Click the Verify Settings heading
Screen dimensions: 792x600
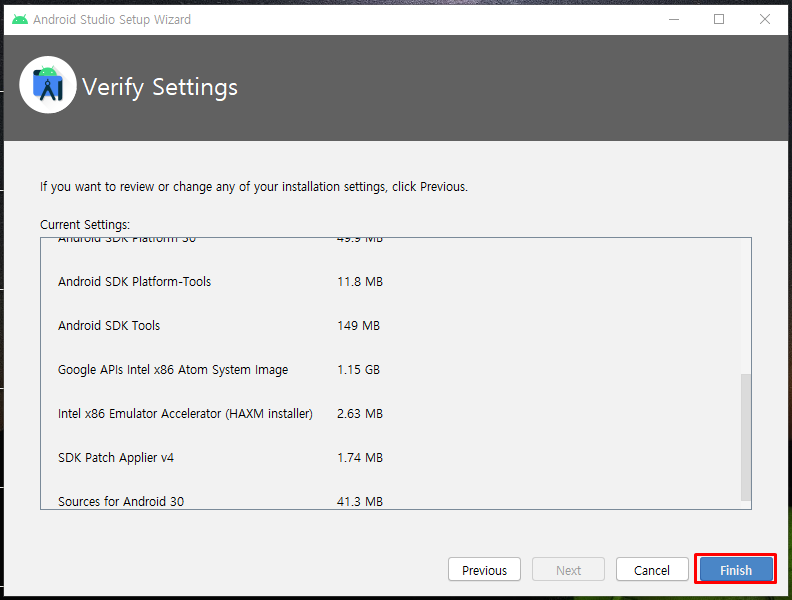(x=160, y=87)
